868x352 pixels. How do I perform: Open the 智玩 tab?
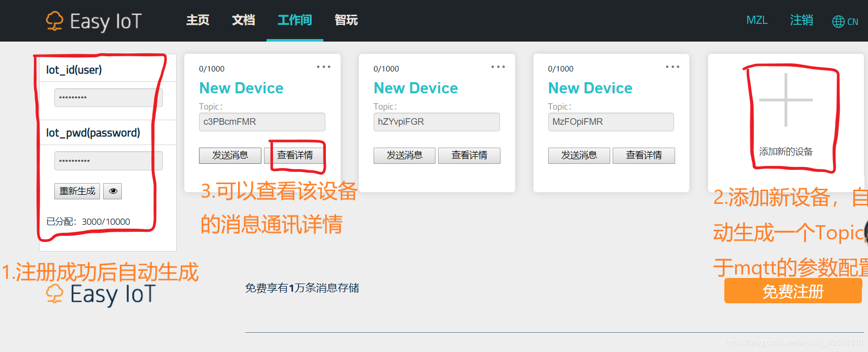click(x=346, y=20)
